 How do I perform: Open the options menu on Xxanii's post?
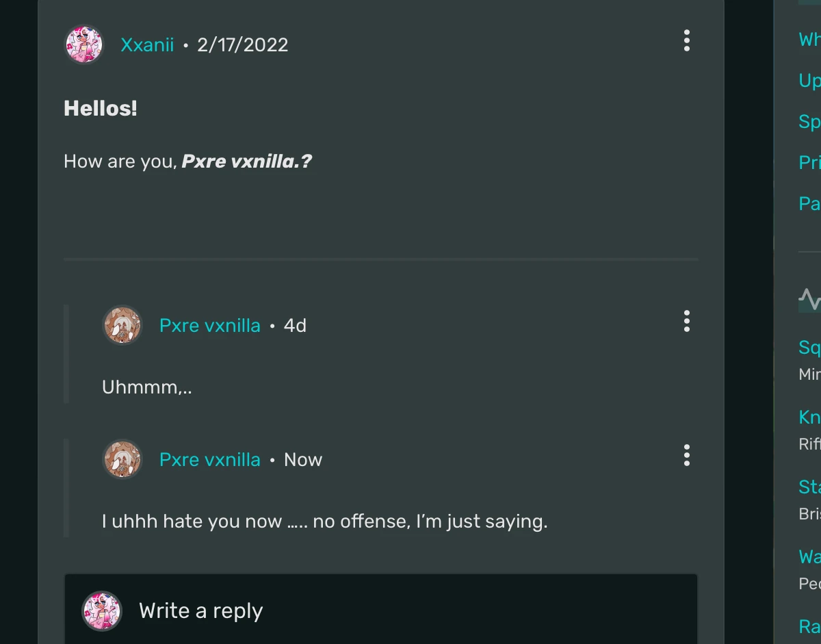coord(686,41)
